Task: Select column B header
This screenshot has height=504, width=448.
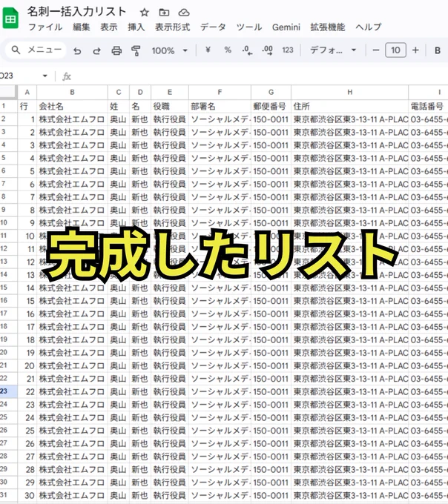Action: pos(73,92)
